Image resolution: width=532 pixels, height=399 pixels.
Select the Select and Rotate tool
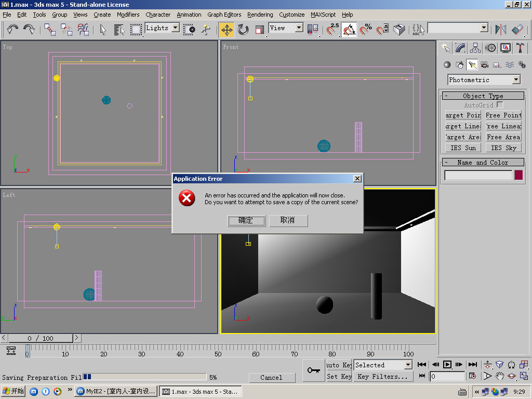(243, 30)
